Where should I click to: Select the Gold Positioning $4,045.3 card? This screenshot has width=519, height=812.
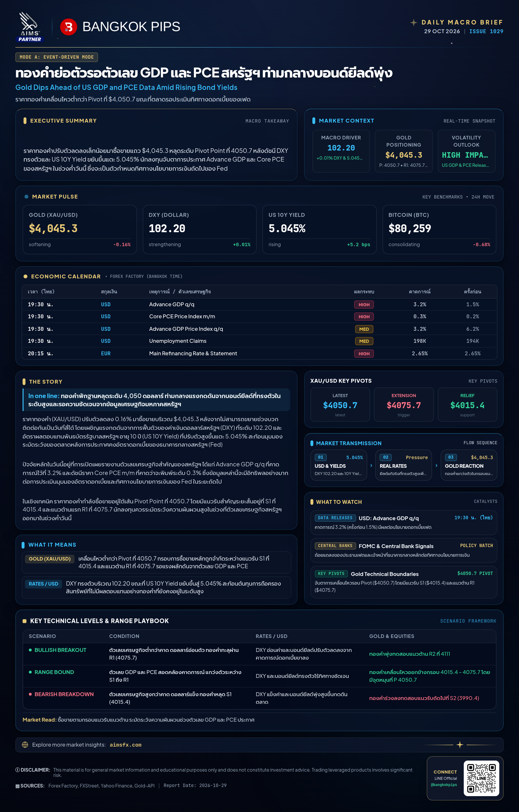click(403, 151)
